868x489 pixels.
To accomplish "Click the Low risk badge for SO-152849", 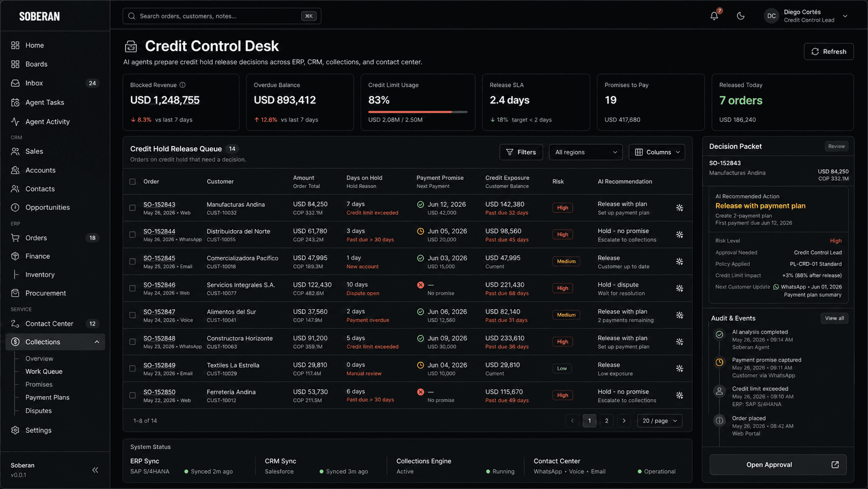I will coord(562,368).
